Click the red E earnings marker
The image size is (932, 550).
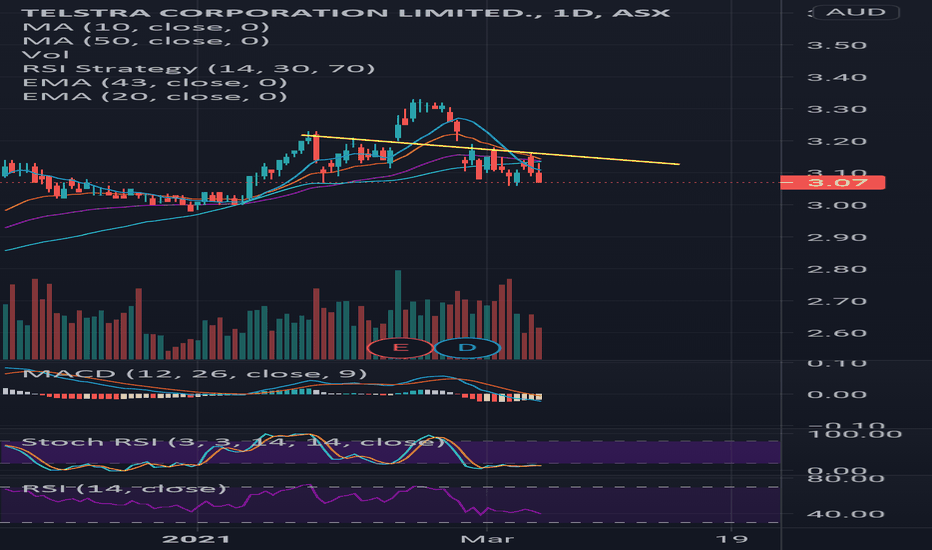400,348
